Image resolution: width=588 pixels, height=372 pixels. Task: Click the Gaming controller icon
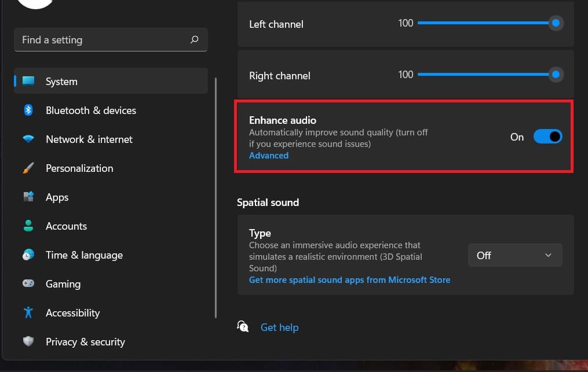tap(28, 283)
